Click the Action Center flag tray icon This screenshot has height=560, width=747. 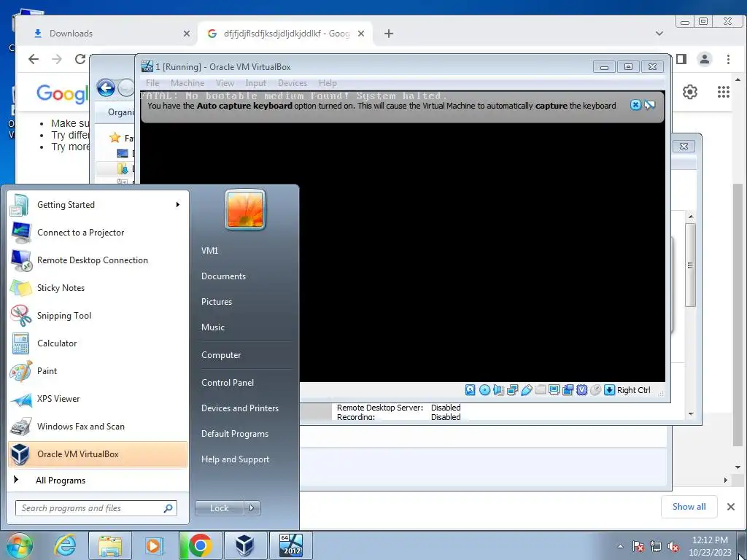point(638,546)
